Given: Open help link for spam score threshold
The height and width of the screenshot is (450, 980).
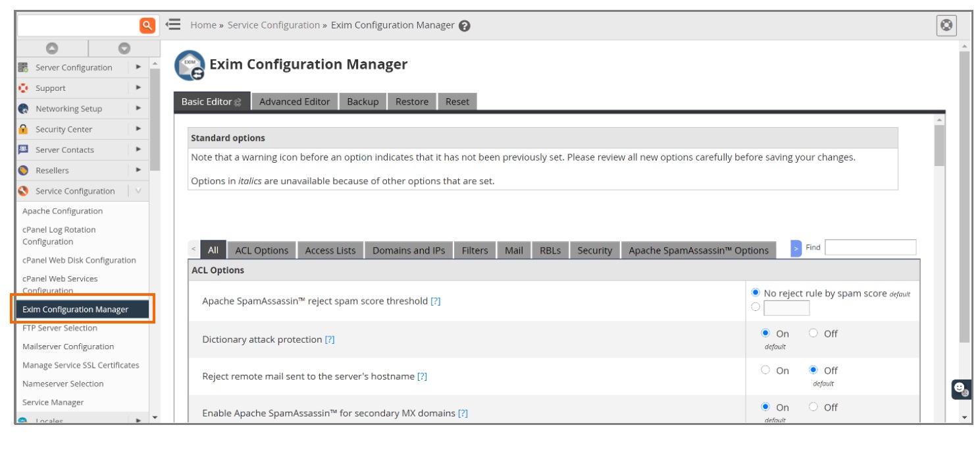Looking at the screenshot, I should pos(436,301).
